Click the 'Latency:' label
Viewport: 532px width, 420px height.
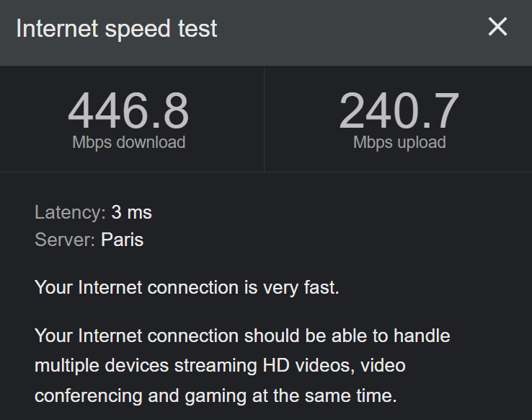(x=70, y=213)
